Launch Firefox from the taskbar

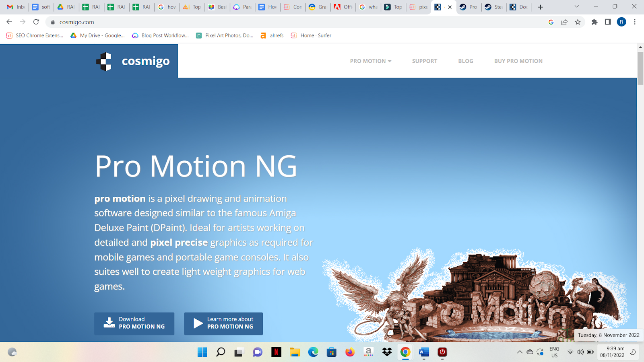[350, 352]
